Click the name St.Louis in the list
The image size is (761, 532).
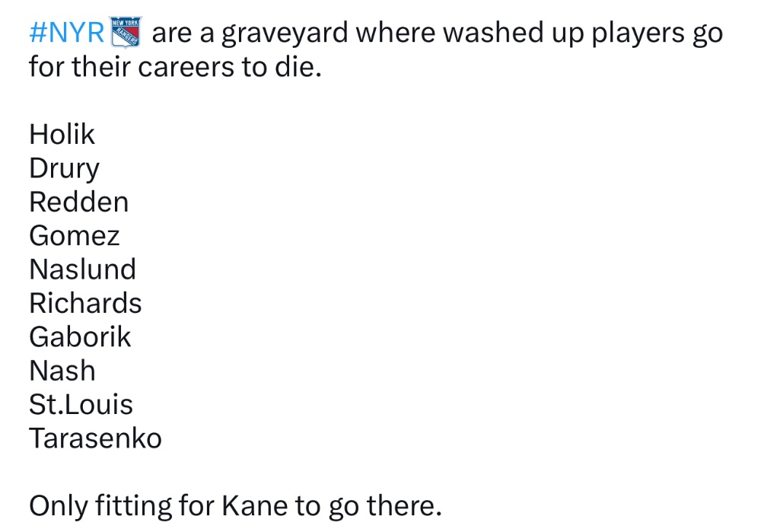81,404
